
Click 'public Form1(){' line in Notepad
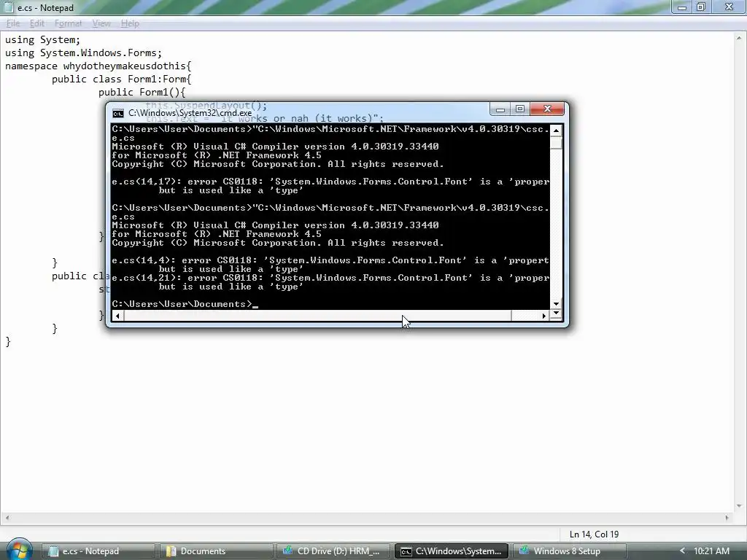142,93
